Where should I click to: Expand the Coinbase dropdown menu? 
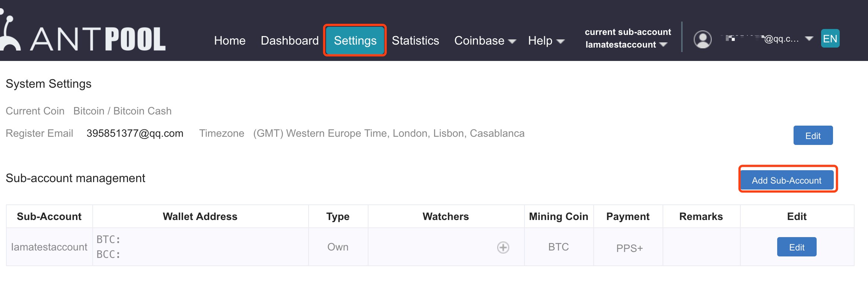(485, 41)
